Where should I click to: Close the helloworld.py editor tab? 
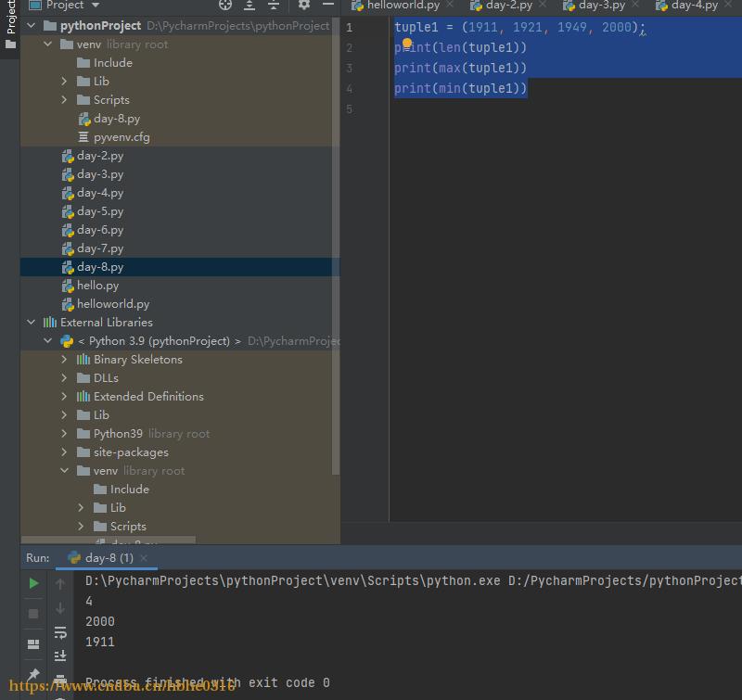click(x=450, y=5)
